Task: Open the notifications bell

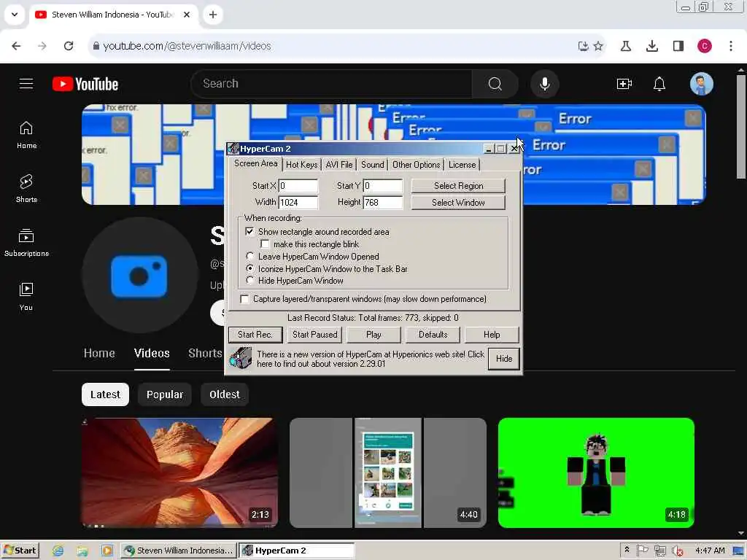Action: (x=659, y=84)
